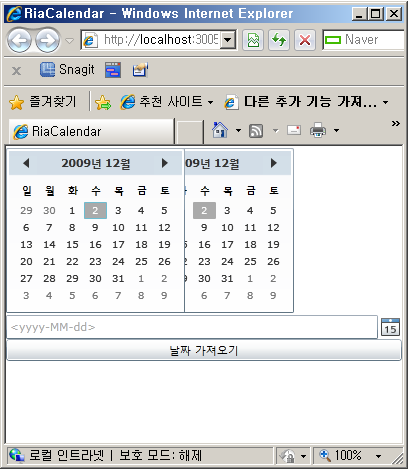Select day 25 in left calendar
The image size is (408, 469).
(141, 262)
